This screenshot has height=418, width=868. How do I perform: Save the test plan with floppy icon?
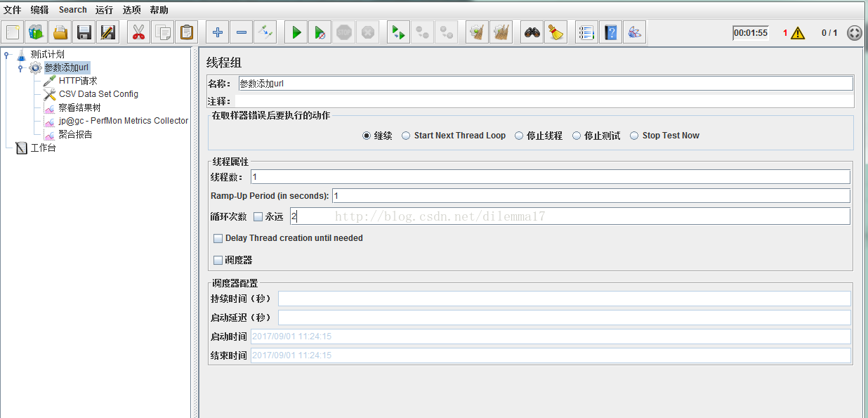point(84,32)
